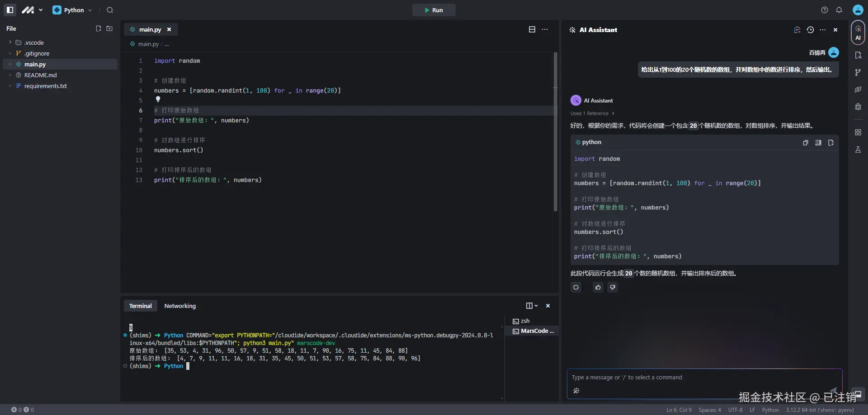Start a new AI chat
The width and height of the screenshot is (868, 415).
point(797,30)
